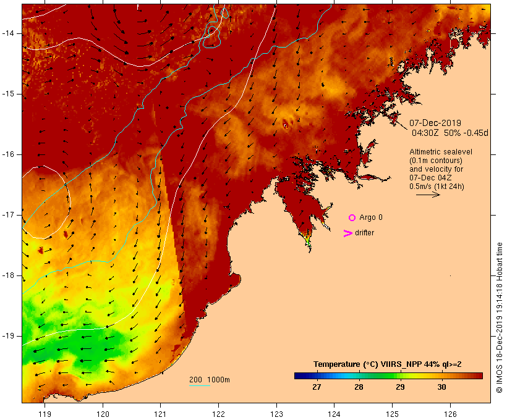Screen dimensions: 507x420
Task: Click the 'and velocity for' text line
Action: coord(436,169)
